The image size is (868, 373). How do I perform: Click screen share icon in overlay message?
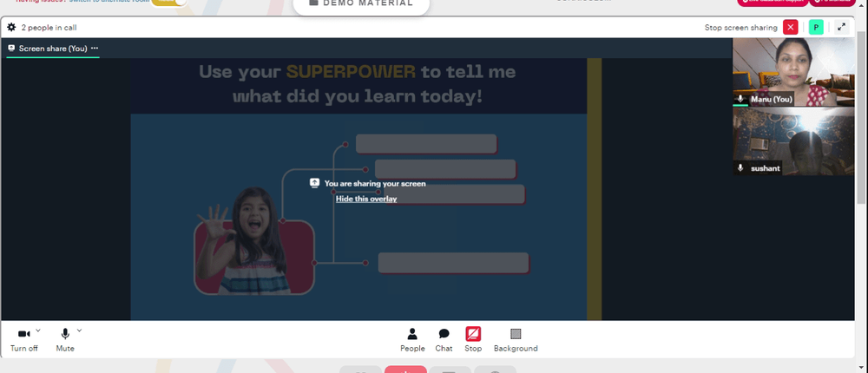[x=314, y=183]
